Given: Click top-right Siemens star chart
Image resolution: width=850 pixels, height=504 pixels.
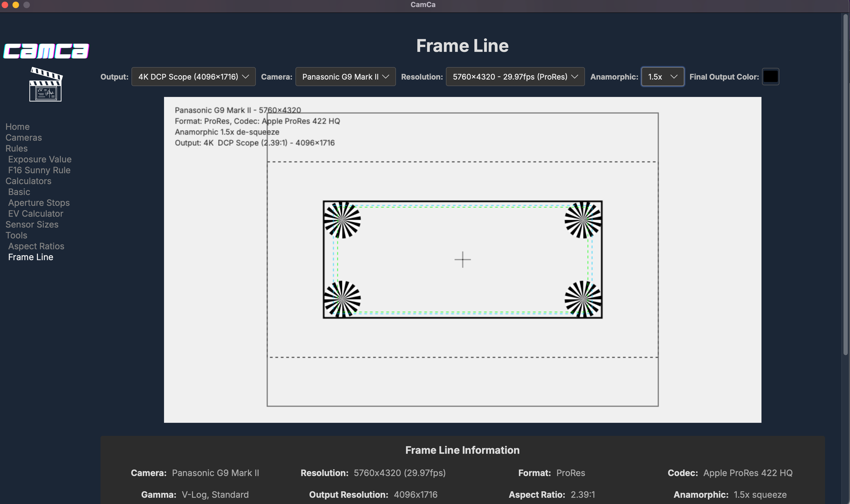Looking at the screenshot, I should tap(583, 220).
